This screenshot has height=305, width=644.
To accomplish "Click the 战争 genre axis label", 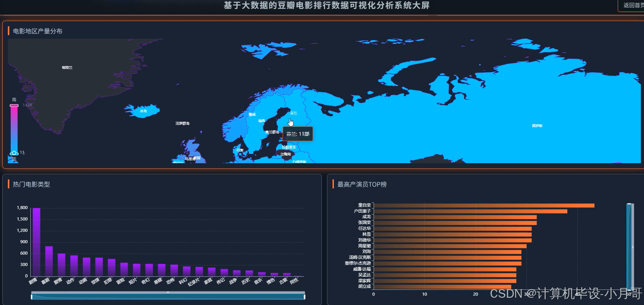I will tap(233, 281).
